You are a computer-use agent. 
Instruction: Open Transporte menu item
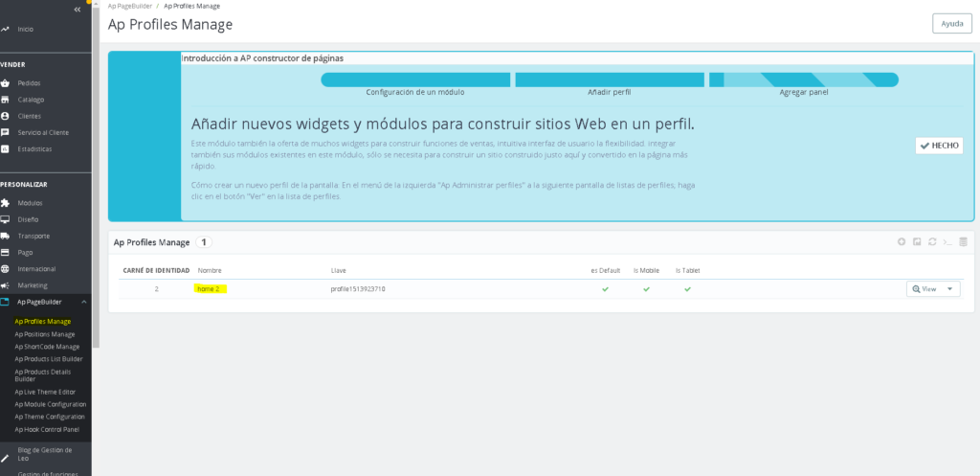pos(33,237)
